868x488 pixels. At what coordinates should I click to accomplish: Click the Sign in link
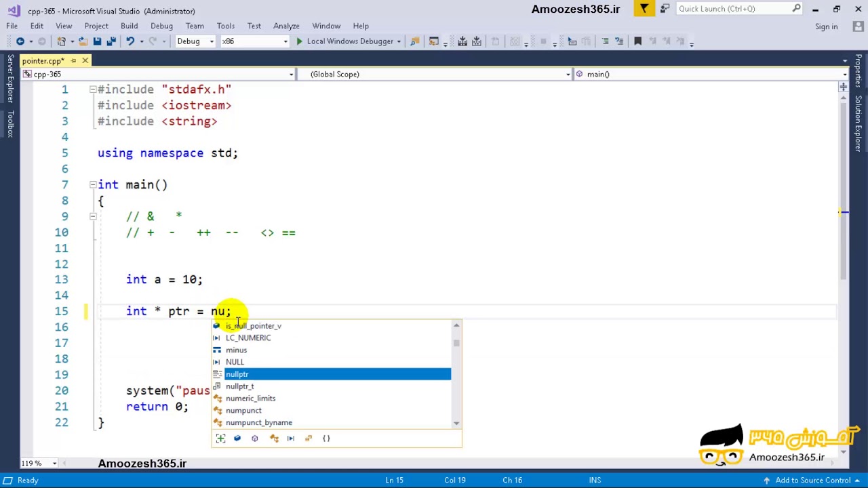pos(826,26)
